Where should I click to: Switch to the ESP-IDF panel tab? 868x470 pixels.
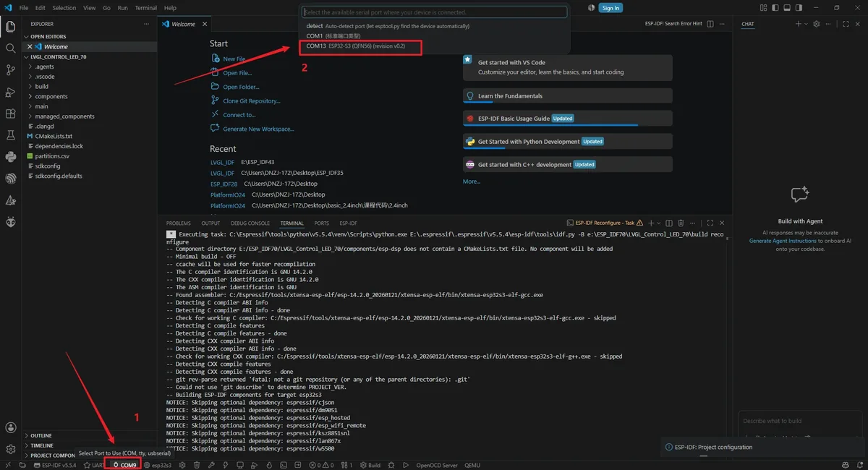[x=348, y=223]
